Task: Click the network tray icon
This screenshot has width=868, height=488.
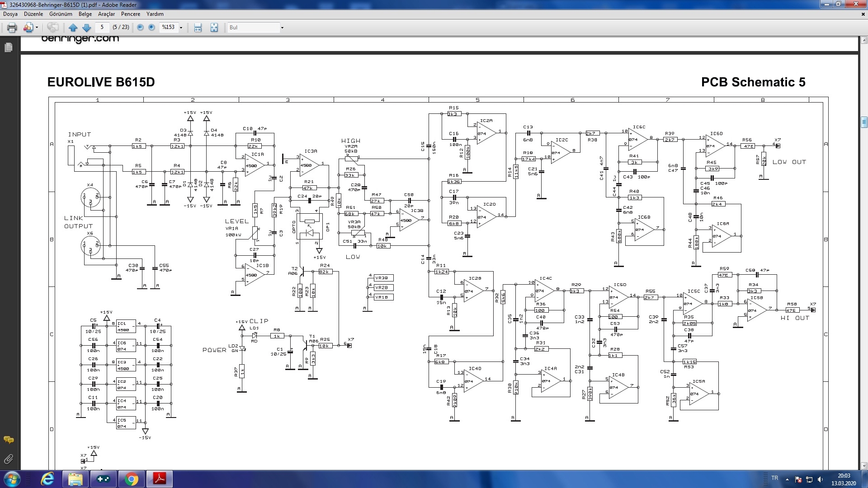Action: (x=809, y=479)
